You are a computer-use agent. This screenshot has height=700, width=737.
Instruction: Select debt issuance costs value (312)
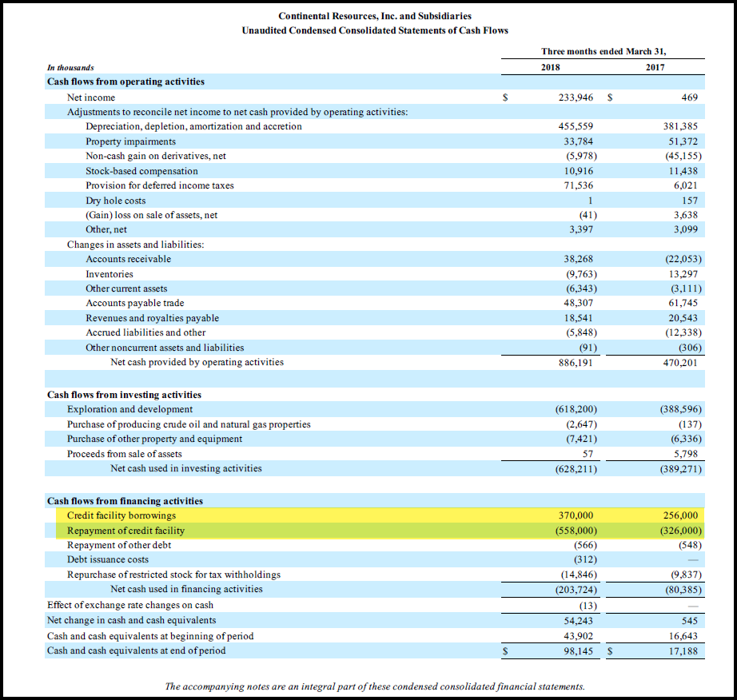585,559
